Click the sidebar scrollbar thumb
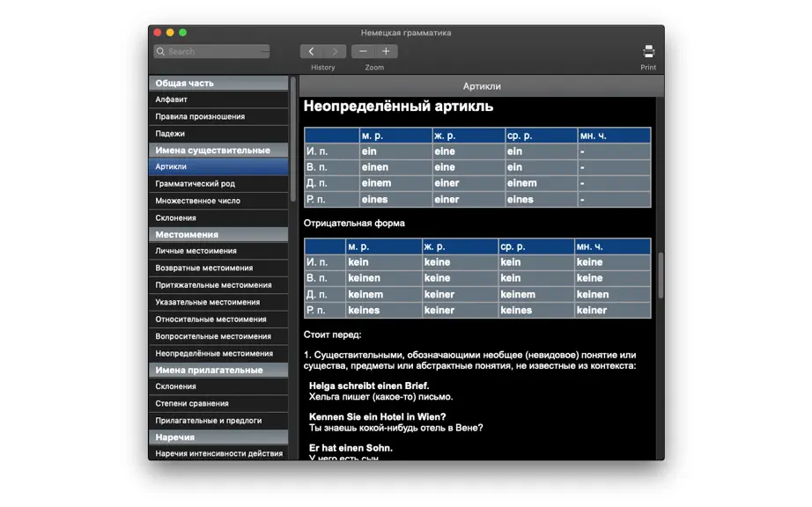This screenshot has height=507, width=812. point(293,140)
